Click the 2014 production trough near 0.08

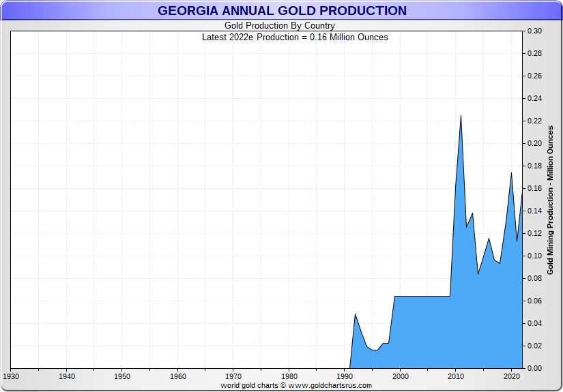click(x=478, y=274)
